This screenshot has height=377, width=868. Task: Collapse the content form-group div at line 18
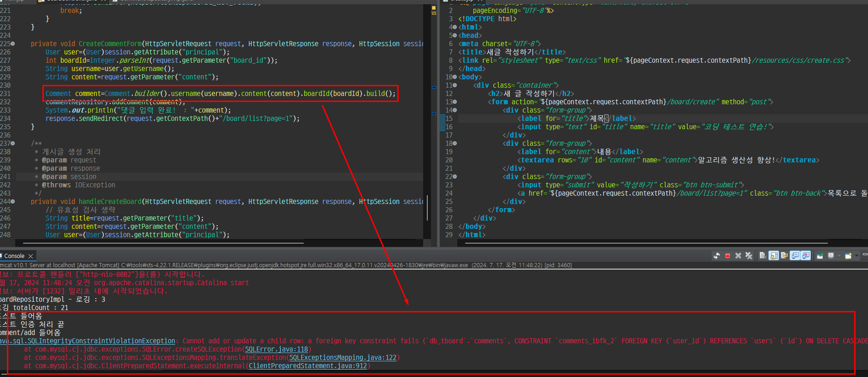[455, 144]
